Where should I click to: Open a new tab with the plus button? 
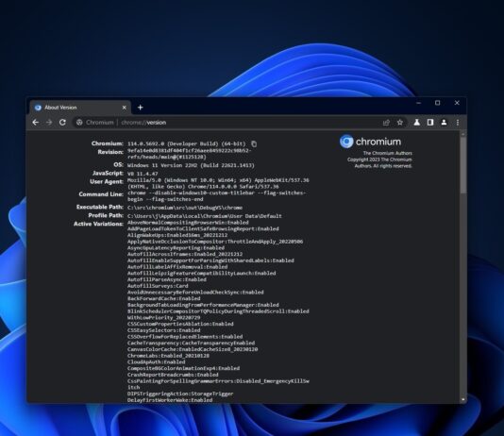coord(140,108)
